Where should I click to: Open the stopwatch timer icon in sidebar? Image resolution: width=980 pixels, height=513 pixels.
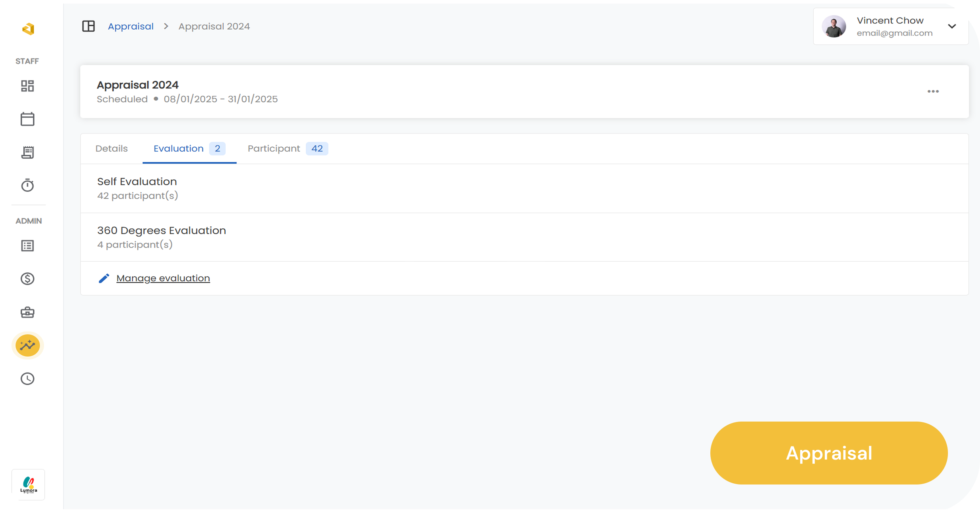pos(27,185)
